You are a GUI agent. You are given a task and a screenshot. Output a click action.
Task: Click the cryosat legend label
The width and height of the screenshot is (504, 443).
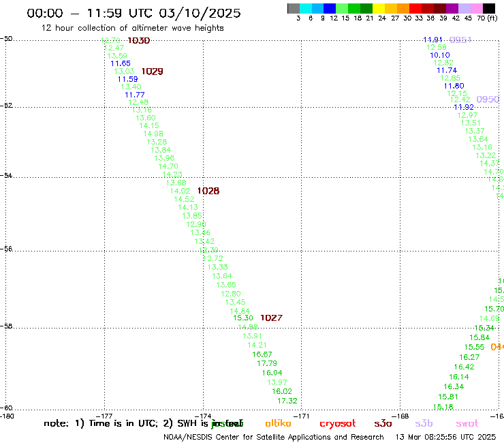pyautogui.click(x=338, y=423)
